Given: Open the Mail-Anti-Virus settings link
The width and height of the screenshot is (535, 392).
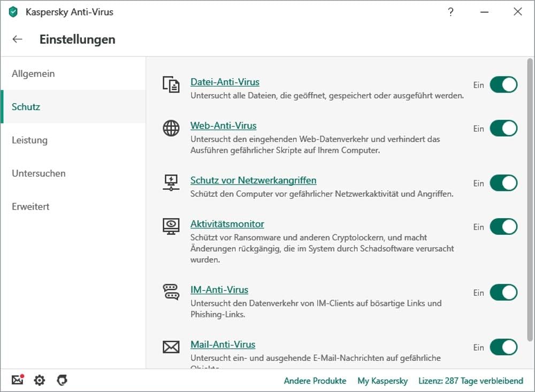Looking at the screenshot, I should [223, 344].
